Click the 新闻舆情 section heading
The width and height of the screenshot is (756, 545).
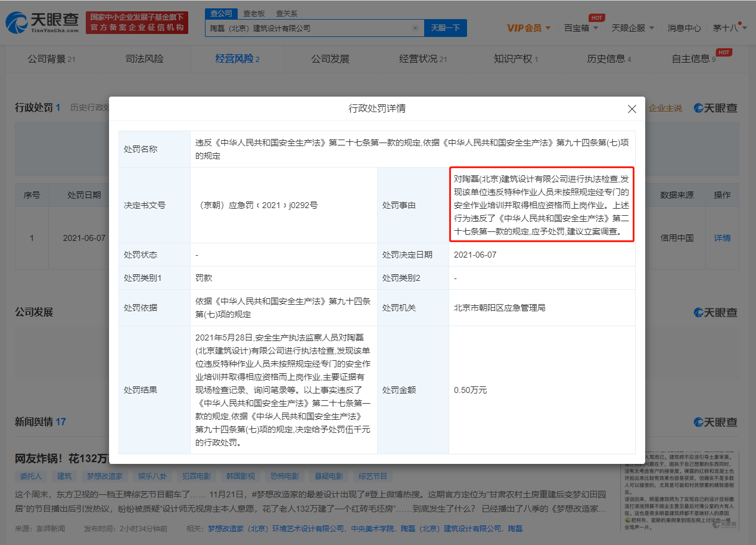pos(34,422)
